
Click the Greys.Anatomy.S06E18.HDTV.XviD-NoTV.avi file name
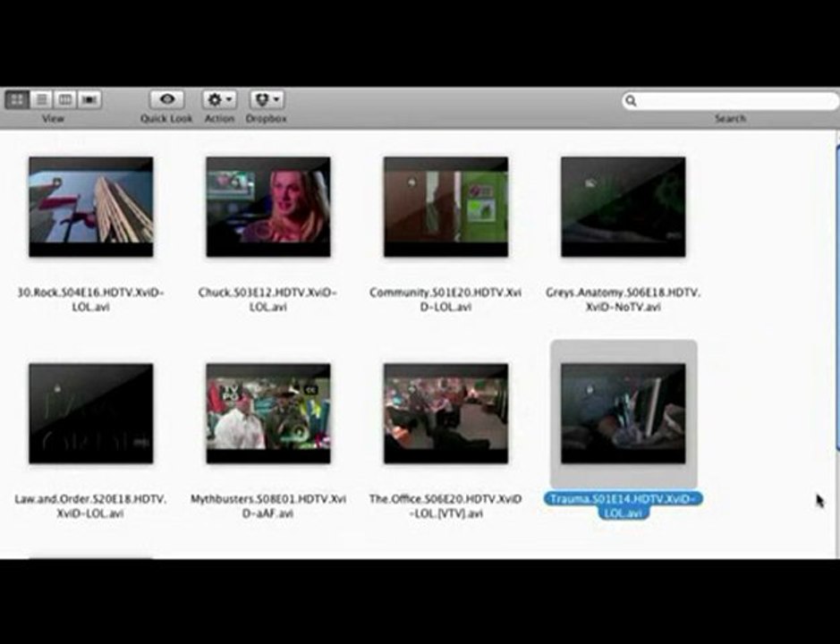click(x=623, y=300)
